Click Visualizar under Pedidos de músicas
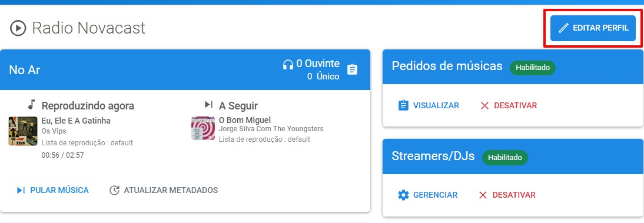 click(429, 105)
